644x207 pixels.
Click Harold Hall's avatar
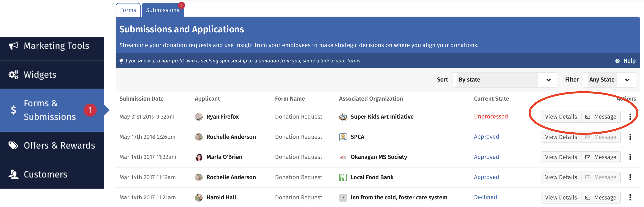point(199,198)
